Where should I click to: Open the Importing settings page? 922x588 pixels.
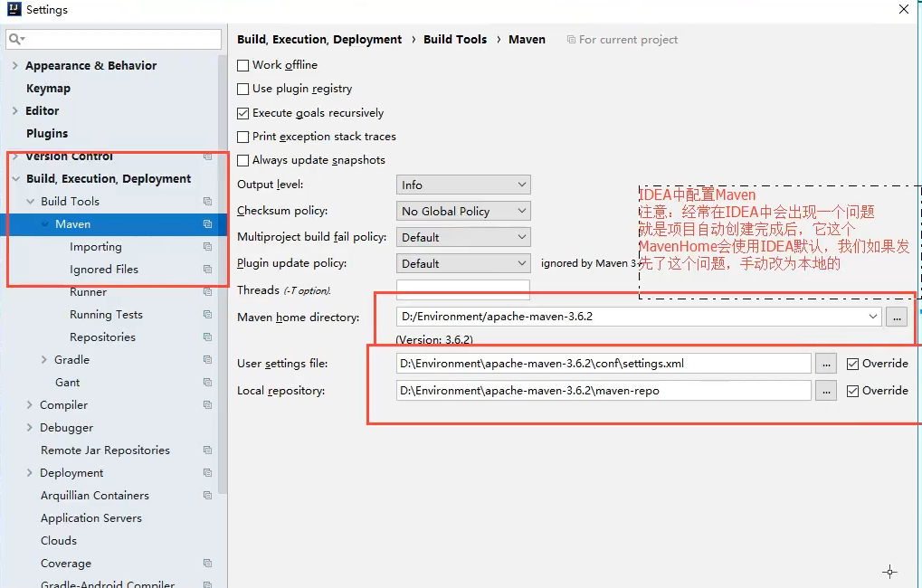pos(96,246)
